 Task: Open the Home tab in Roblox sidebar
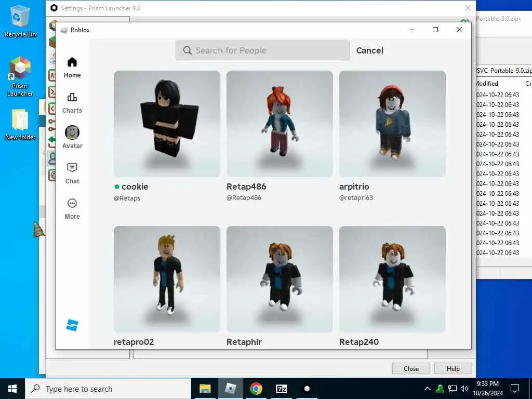pyautogui.click(x=72, y=68)
